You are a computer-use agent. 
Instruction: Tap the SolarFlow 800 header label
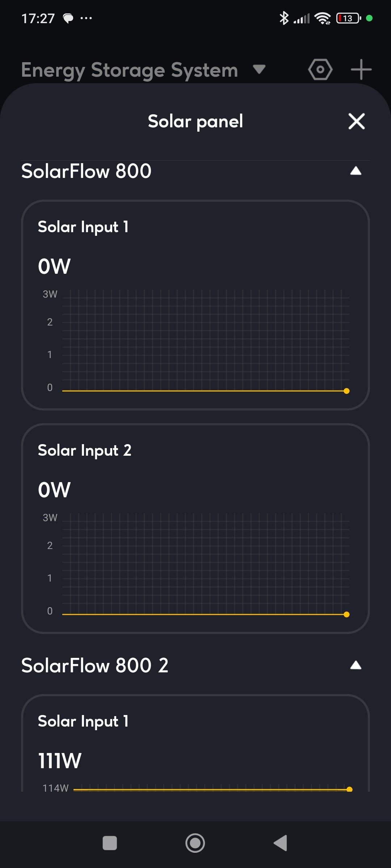[86, 171]
